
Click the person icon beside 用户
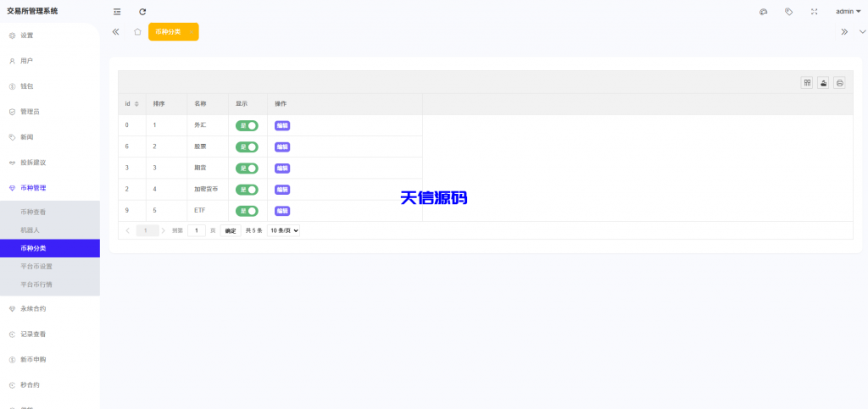click(x=12, y=61)
